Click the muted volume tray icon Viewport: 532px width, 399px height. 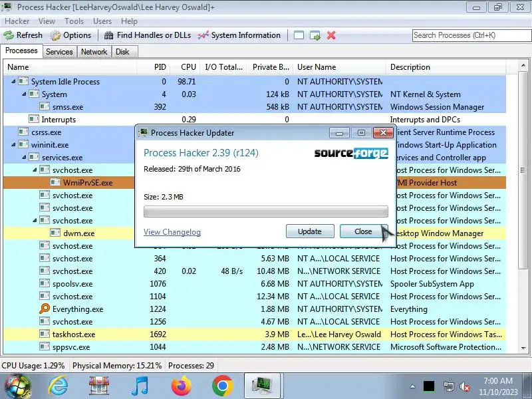(x=464, y=386)
